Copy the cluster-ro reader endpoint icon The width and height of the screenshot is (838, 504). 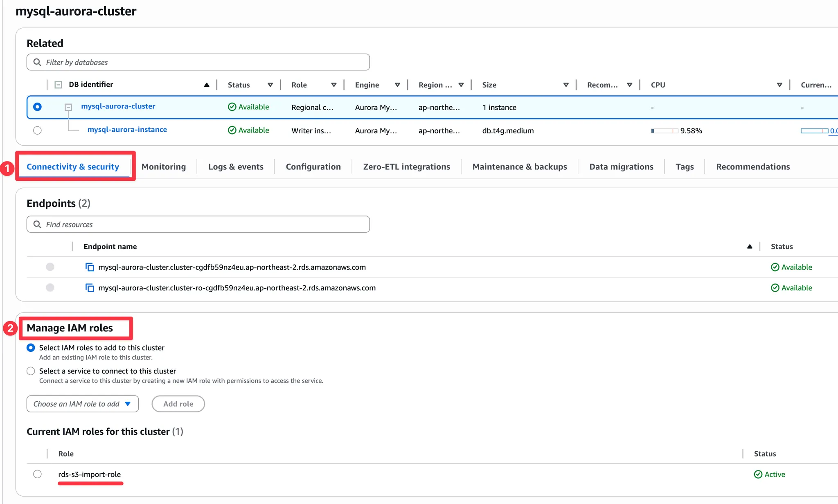pyautogui.click(x=90, y=288)
